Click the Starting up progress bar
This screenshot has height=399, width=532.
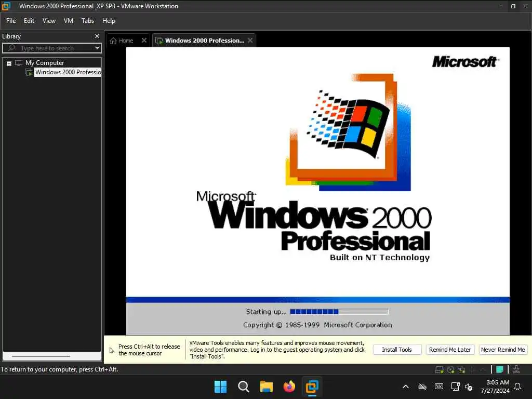(x=339, y=312)
